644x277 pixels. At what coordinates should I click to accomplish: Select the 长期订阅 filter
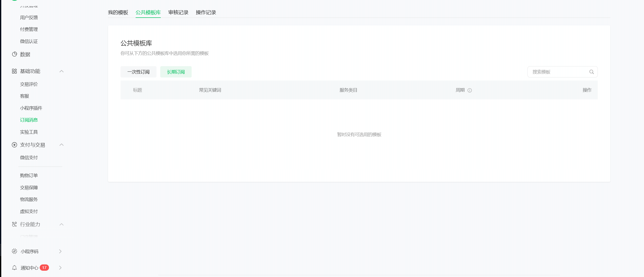pos(176,72)
